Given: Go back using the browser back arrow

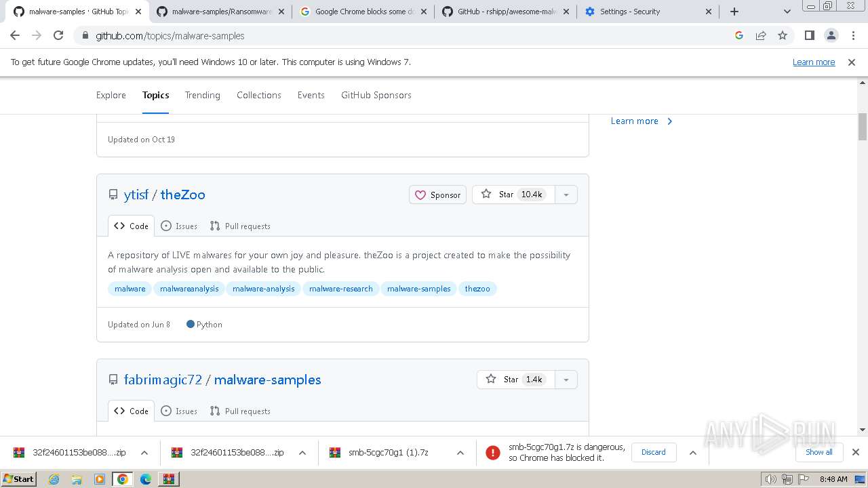Looking at the screenshot, I should 15,36.
